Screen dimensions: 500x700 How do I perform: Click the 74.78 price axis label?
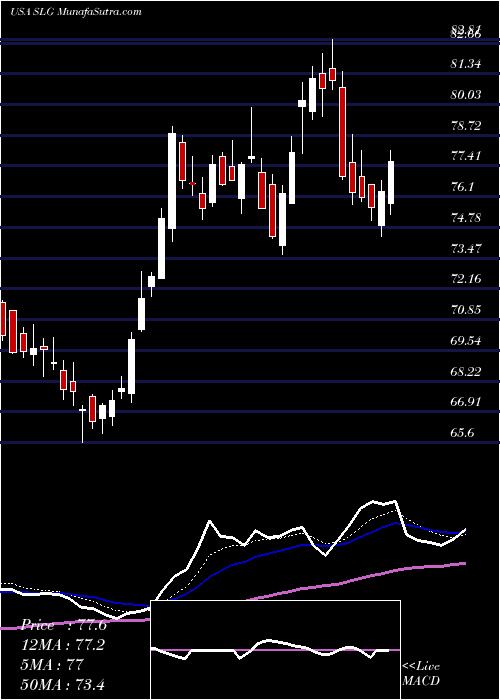[x=466, y=218]
